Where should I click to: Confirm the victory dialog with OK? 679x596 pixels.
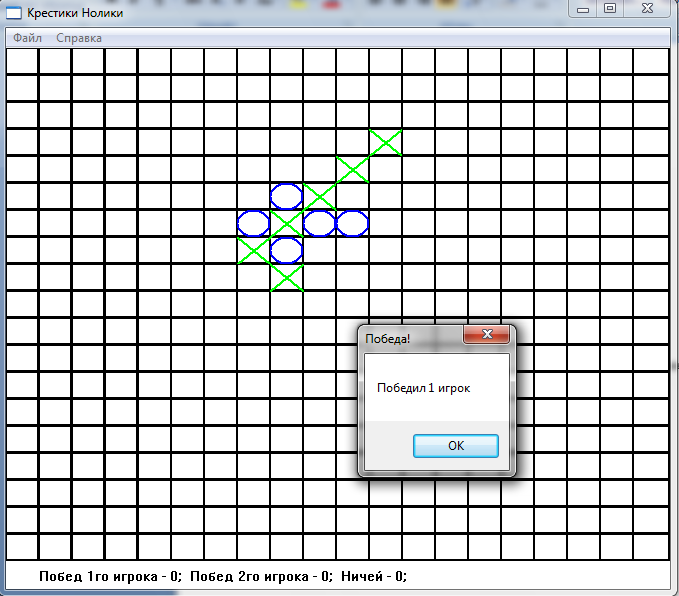click(x=456, y=446)
